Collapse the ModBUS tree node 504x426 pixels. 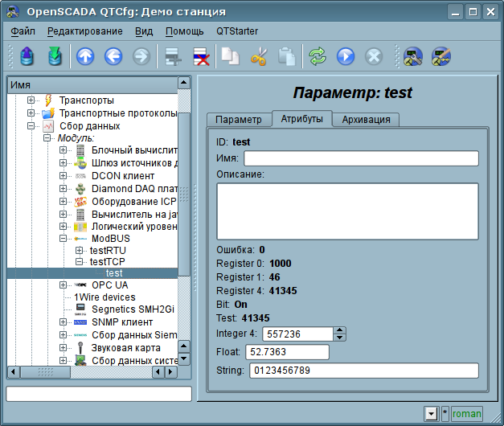point(63,239)
